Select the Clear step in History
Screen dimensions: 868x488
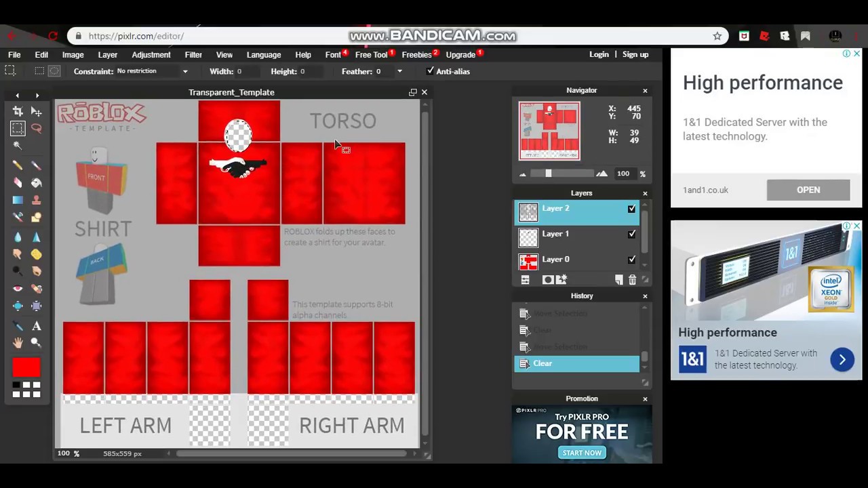576,364
